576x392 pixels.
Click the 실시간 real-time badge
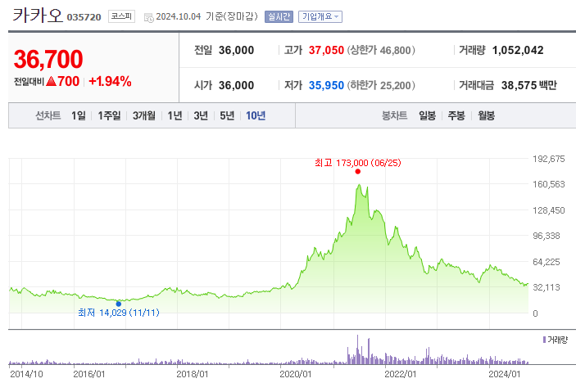pyautogui.click(x=279, y=17)
